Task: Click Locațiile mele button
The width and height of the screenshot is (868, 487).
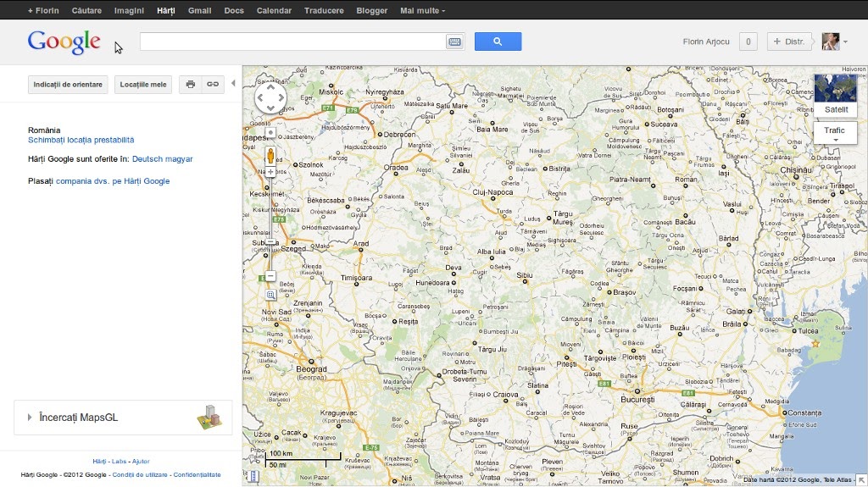Action: pos(142,85)
